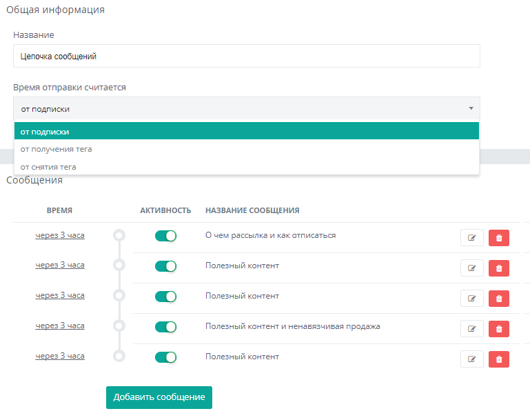
Task: Click the 'Время отправки считается' label
Action: (x=70, y=88)
